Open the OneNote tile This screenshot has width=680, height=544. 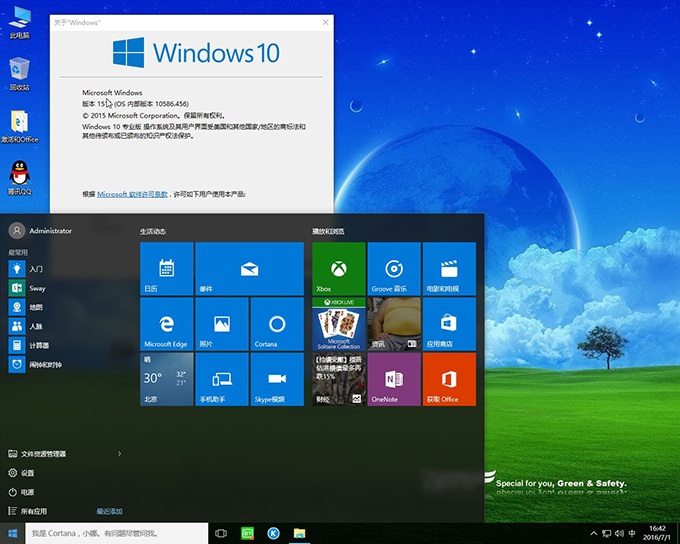(394, 379)
